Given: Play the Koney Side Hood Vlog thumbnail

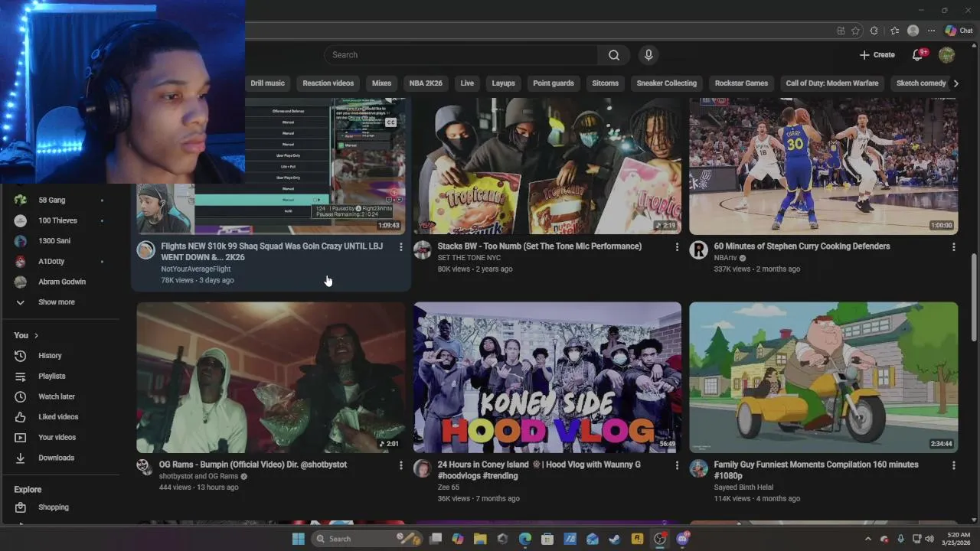Looking at the screenshot, I should click(547, 377).
